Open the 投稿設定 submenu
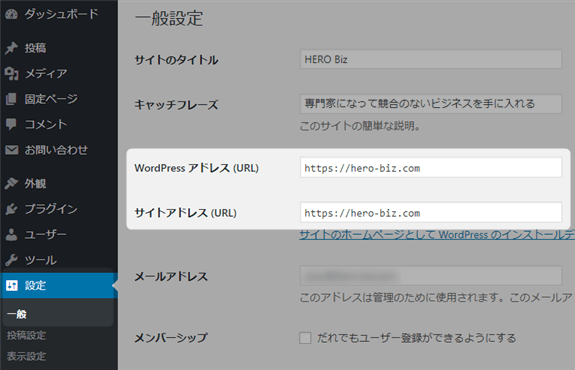The image size is (575, 370). [x=26, y=335]
